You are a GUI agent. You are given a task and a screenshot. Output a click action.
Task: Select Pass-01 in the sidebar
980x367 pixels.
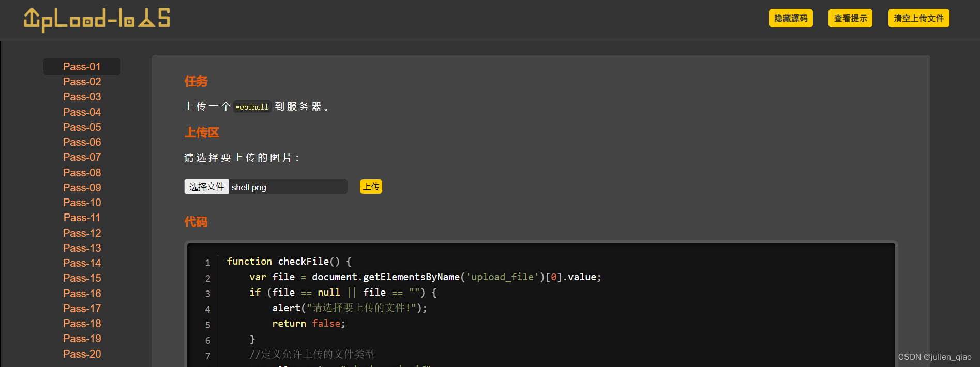pyautogui.click(x=82, y=67)
